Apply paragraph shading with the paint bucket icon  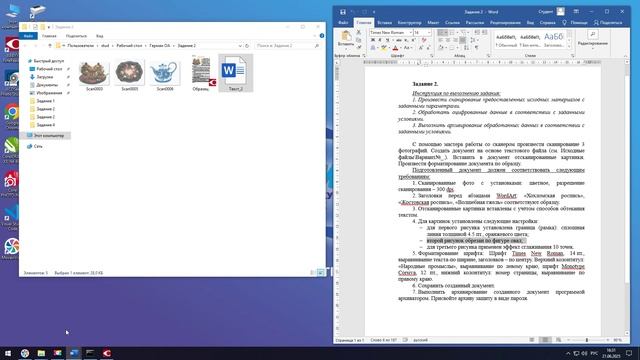coord(441,48)
